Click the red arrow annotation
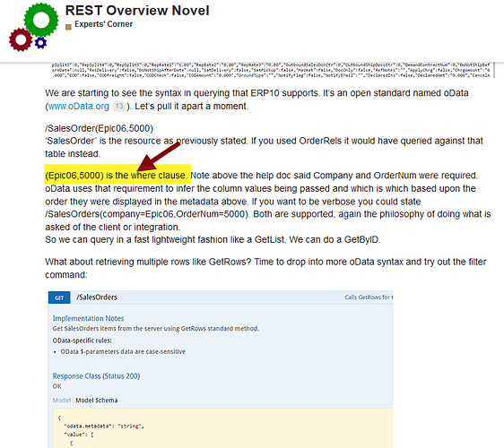Screen dimensions: 504x448 click(x=159, y=157)
